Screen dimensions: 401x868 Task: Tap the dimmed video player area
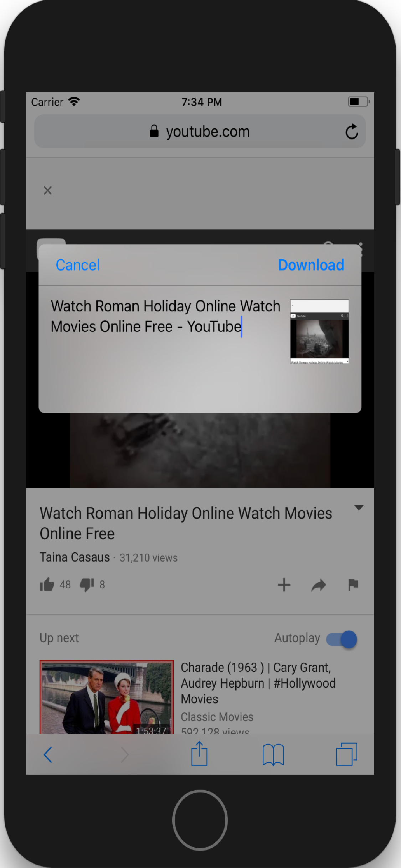[200, 450]
